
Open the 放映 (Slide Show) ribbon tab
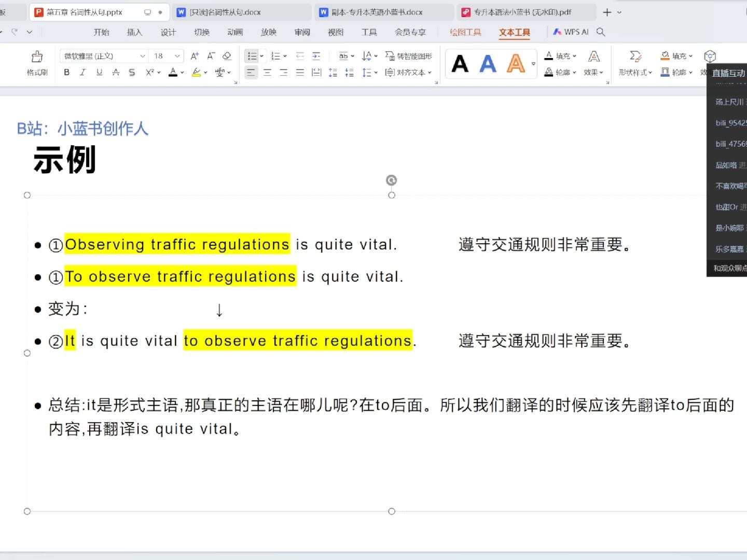point(269,32)
